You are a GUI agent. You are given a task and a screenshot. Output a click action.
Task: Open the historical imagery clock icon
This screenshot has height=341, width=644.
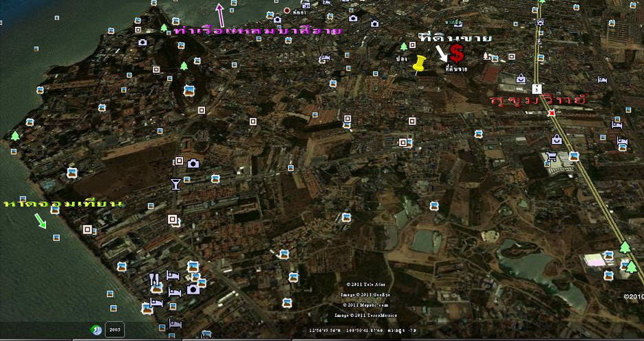click(x=96, y=329)
